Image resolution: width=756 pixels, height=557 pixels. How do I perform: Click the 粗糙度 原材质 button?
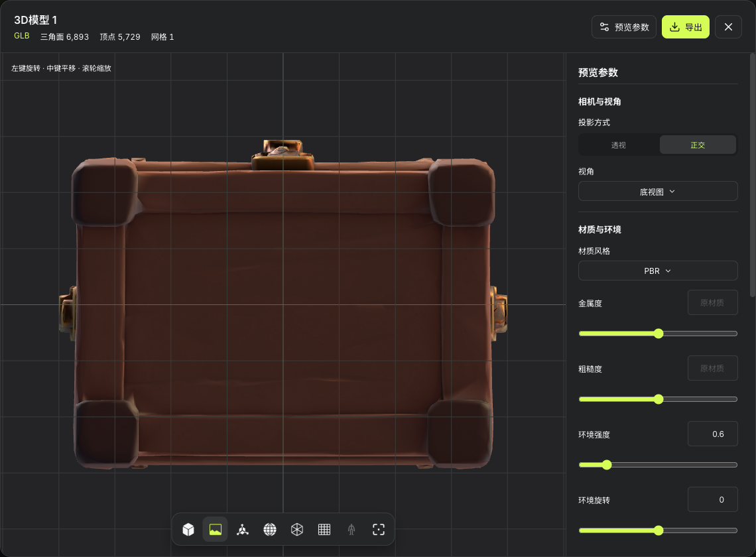click(x=713, y=369)
